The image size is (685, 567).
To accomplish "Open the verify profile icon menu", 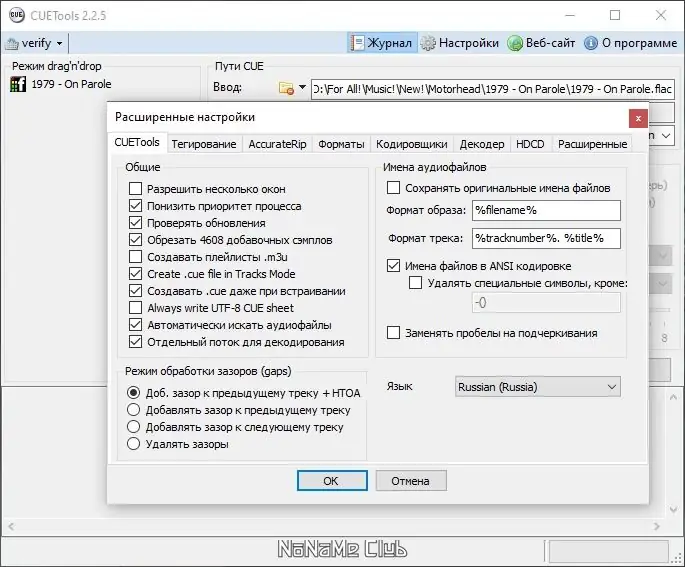I will (12, 43).
